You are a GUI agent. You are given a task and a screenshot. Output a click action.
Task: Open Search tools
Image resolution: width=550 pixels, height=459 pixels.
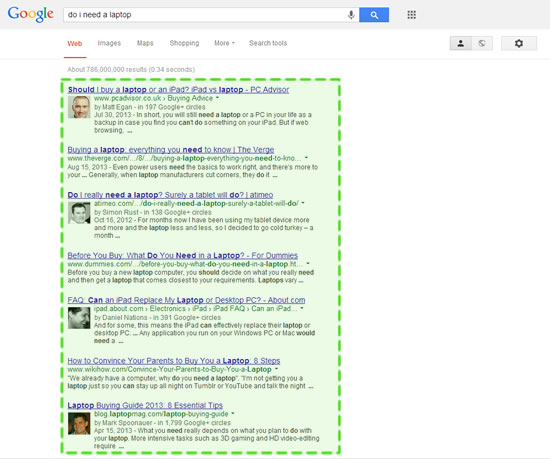coord(268,43)
